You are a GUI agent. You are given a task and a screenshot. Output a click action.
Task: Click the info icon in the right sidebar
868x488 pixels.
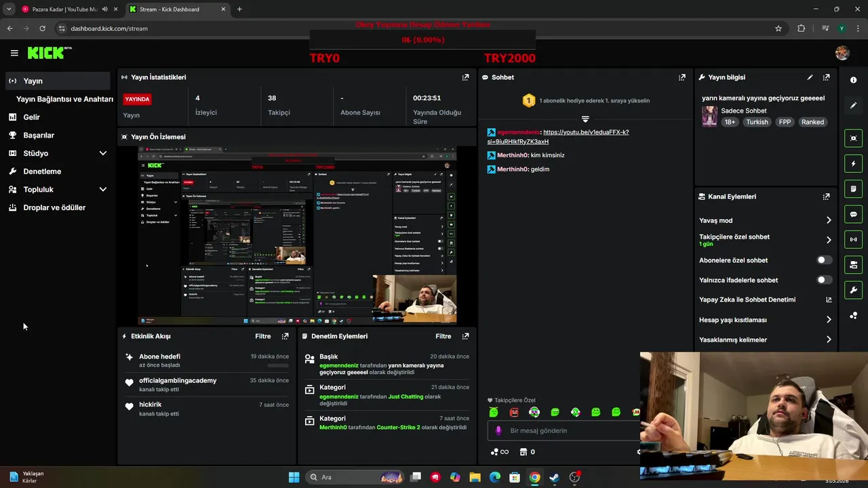853,80
